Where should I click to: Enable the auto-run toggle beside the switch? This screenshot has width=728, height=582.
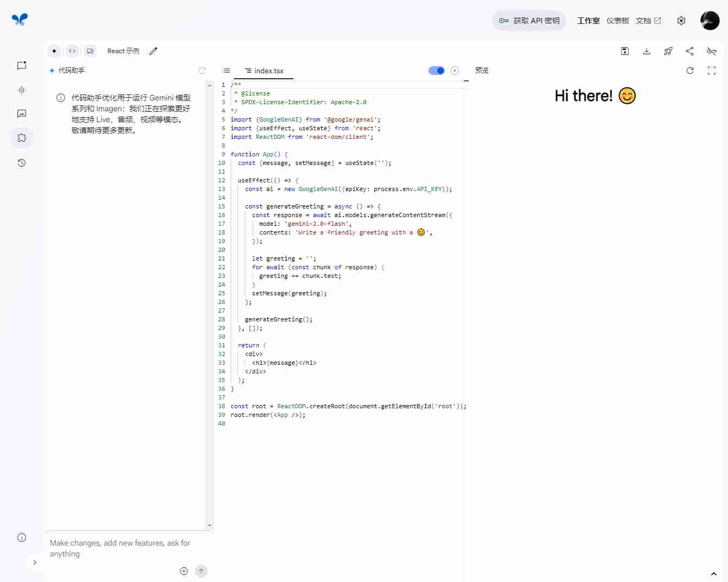(455, 71)
